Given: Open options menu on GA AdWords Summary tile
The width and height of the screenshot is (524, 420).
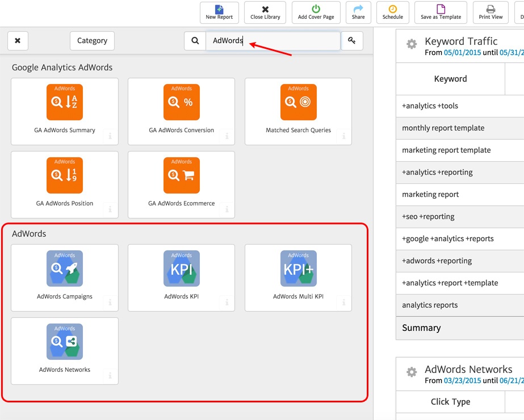Looking at the screenshot, I should coord(110,136).
